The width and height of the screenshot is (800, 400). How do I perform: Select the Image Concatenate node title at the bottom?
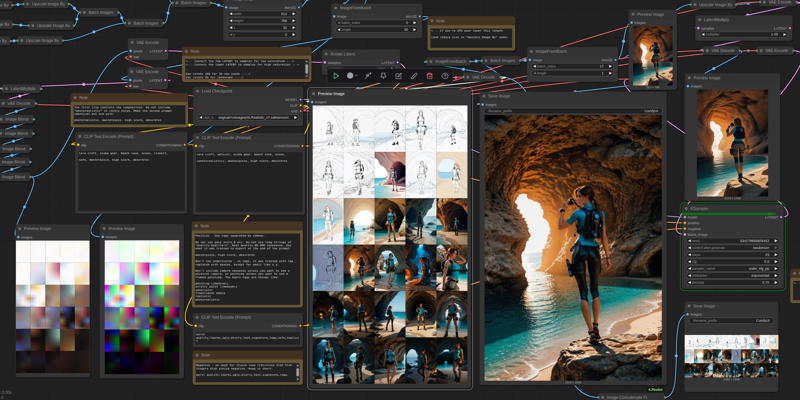[x=627, y=396]
